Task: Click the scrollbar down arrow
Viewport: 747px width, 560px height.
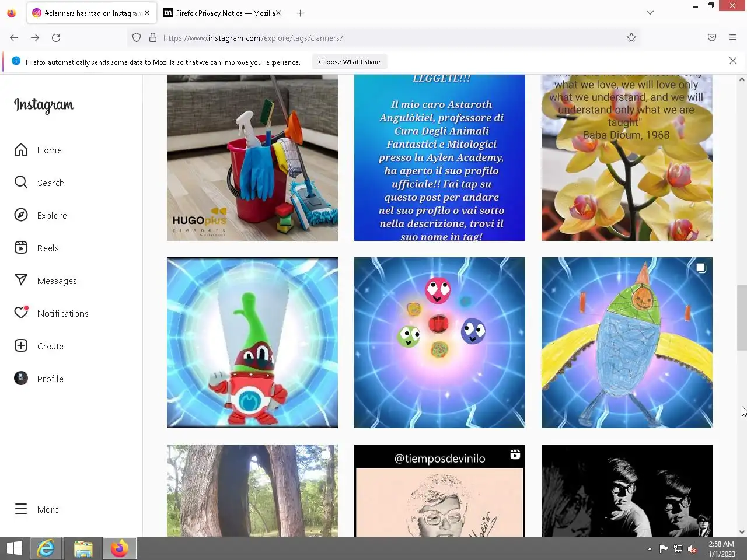Action: click(742, 531)
